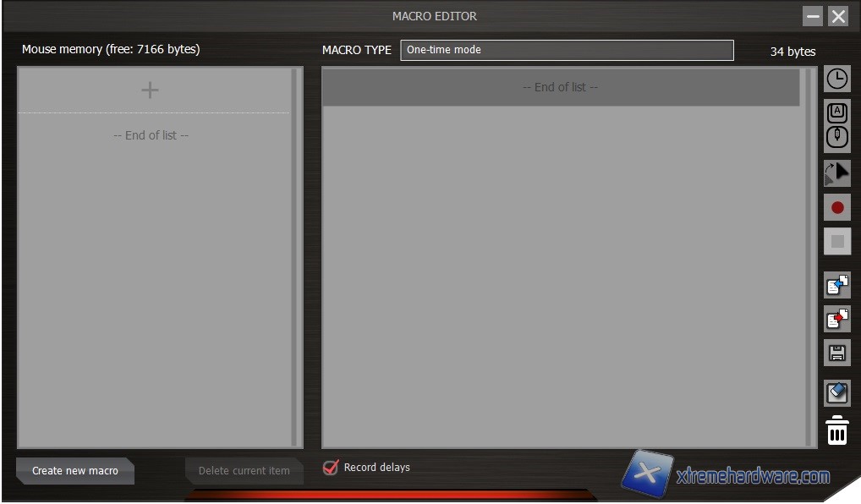
Task: Open the MACRO TYPE One-time mode dropdown
Action: coord(567,50)
